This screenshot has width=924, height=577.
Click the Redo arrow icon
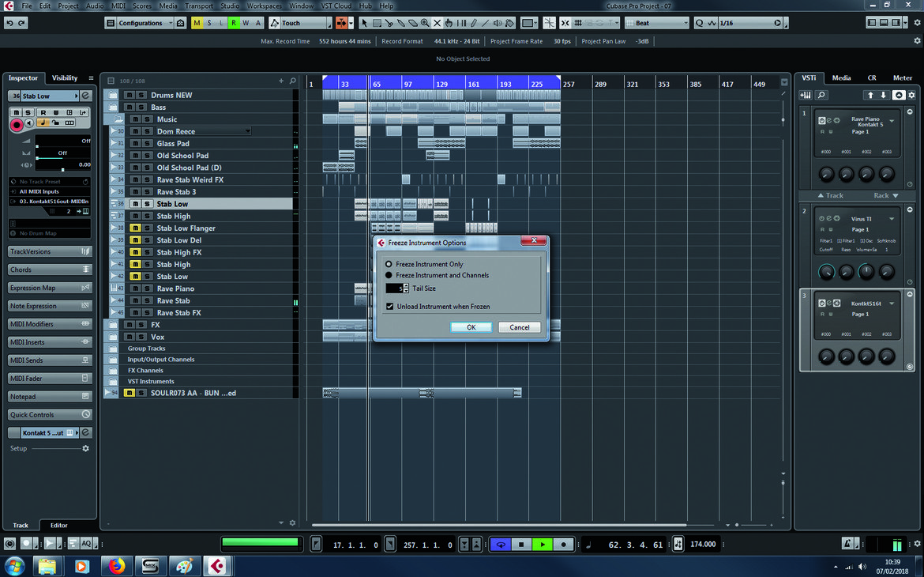click(22, 23)
